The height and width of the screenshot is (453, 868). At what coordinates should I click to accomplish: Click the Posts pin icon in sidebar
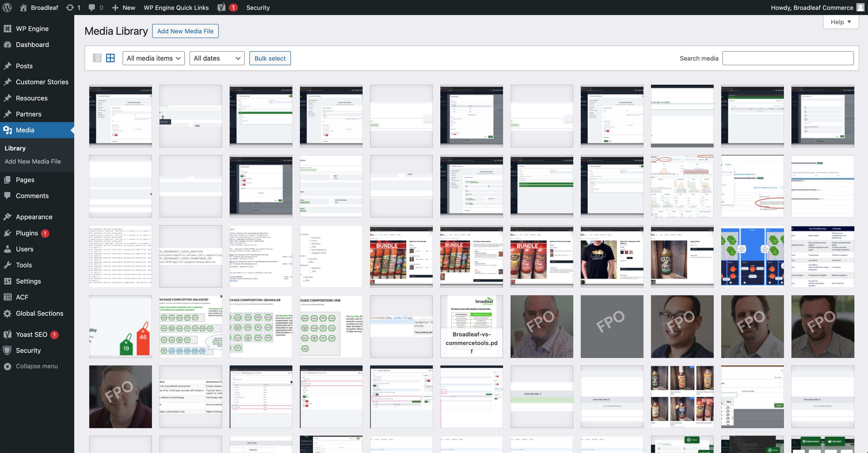coord(8,66)
